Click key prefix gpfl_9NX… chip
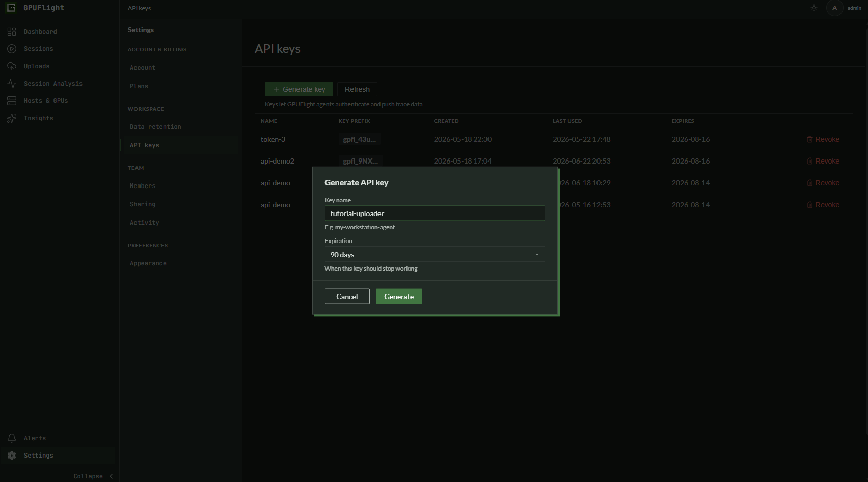The height and width of the screenshot is (482, 868). (x=361, y=161)
